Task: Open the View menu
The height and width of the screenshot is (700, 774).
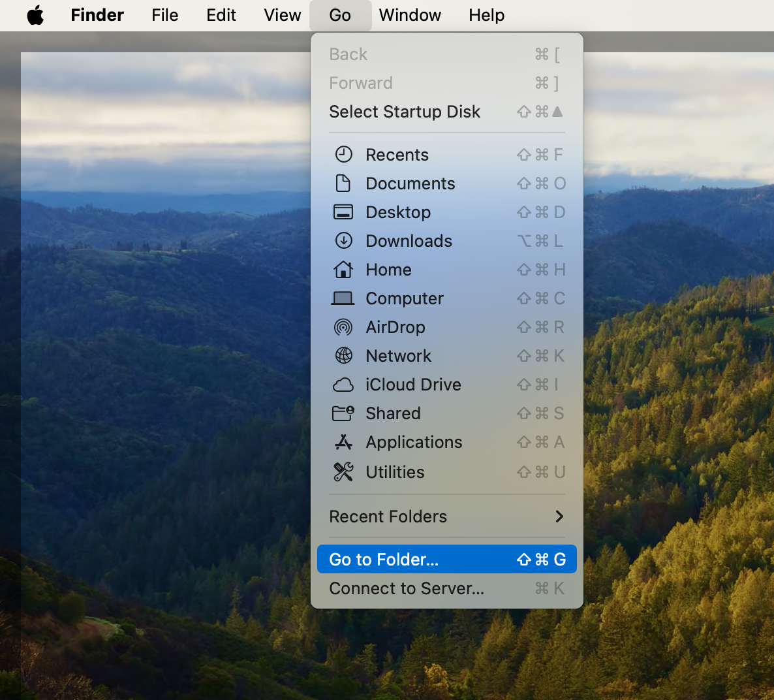Action: pyautogui.click(x=282, y=15)
